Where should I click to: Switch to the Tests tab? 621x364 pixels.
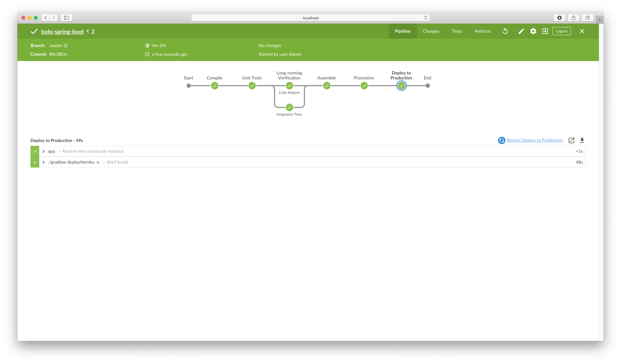coord(457,31)
